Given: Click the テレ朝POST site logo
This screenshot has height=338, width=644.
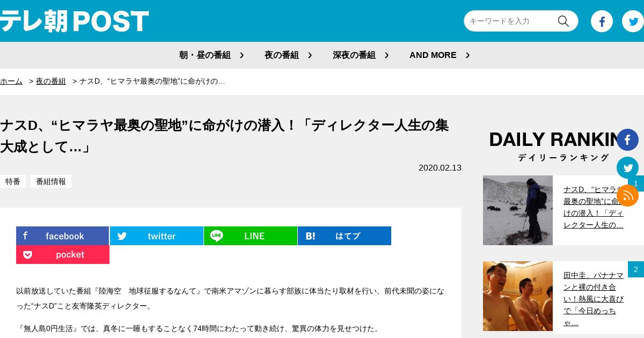Looking at the screenshot, I should tap(74, 21).
